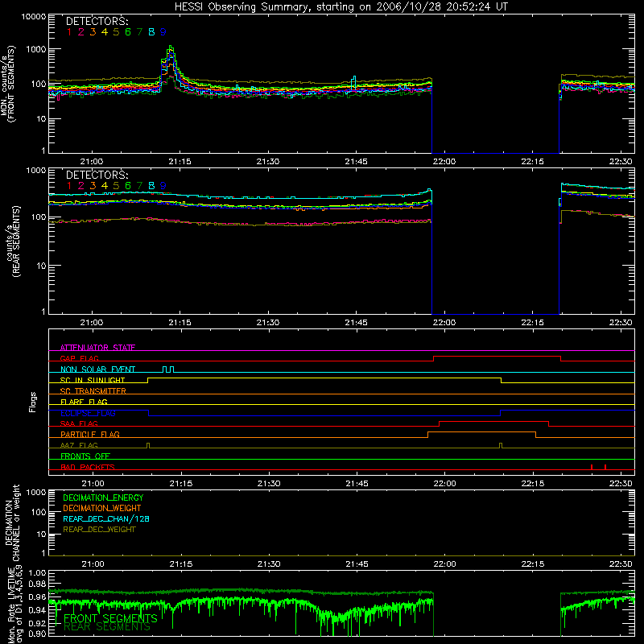Select detector 6 in front segments legend

128,32
